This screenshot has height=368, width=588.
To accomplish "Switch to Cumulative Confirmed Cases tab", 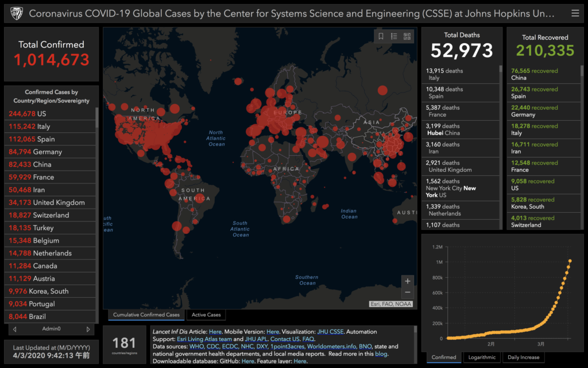I will (146, 315).
